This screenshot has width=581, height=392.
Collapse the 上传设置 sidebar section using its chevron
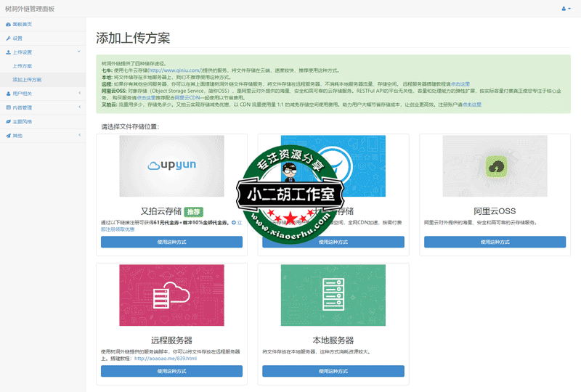[x=79, y=52]
